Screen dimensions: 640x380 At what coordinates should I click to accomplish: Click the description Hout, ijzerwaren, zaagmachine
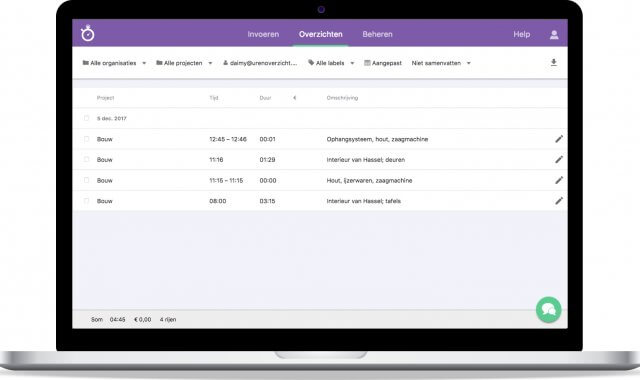tap(369, 180)
